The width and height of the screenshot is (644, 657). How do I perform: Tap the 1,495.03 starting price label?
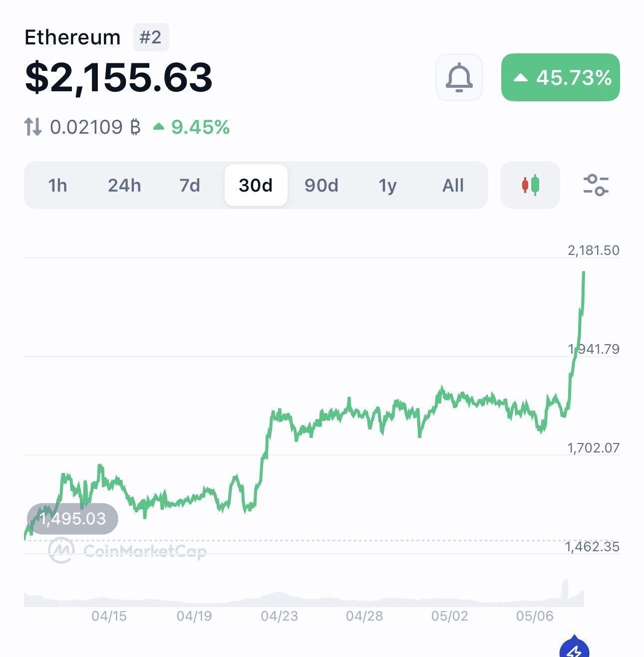(x=72, y=519)
